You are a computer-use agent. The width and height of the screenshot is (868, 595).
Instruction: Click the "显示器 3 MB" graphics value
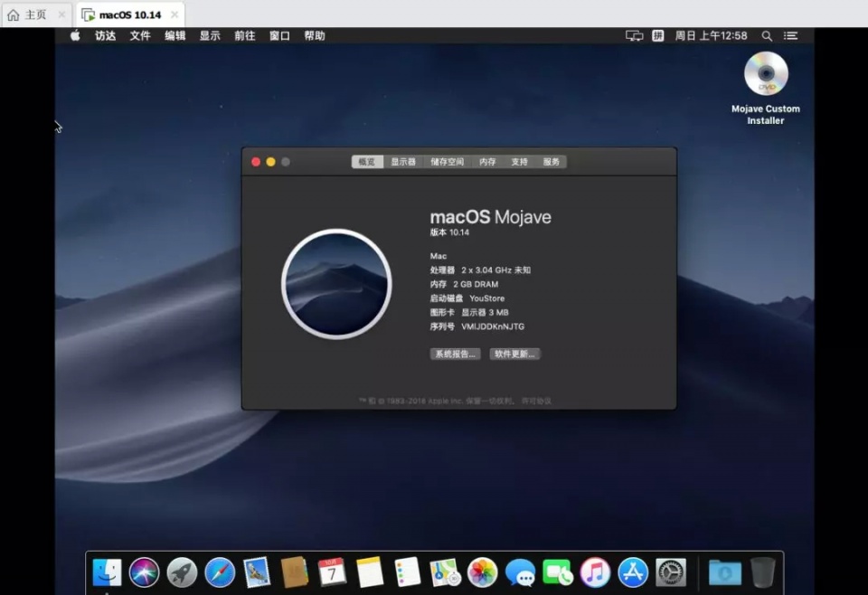(x=485, y=313)
